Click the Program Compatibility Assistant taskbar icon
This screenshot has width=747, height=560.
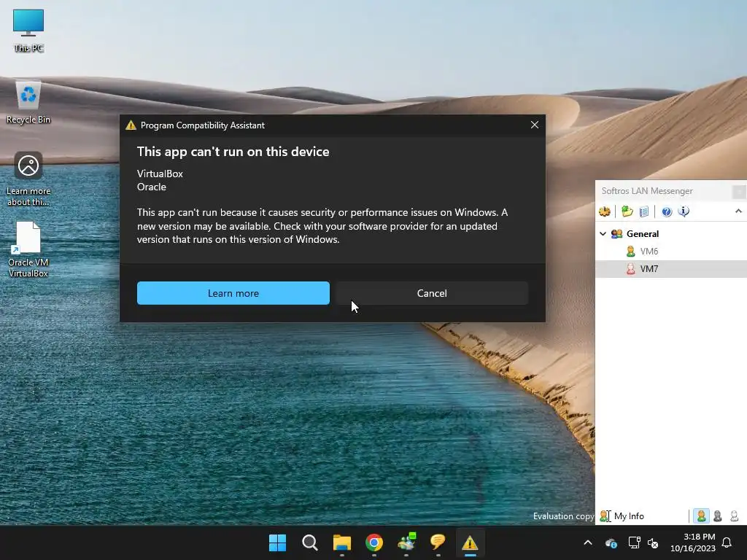point(470,542)
